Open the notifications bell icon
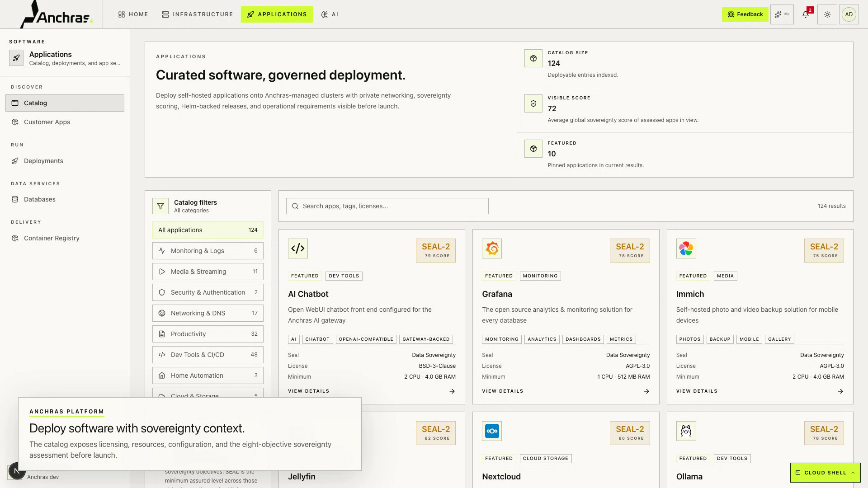This screenshot has width=868, height=488. tap(806, 14)
